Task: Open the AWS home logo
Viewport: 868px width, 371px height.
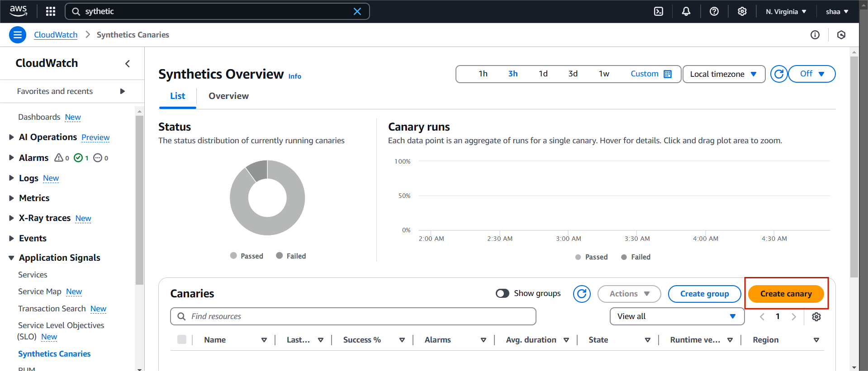Action: [18, 11]
